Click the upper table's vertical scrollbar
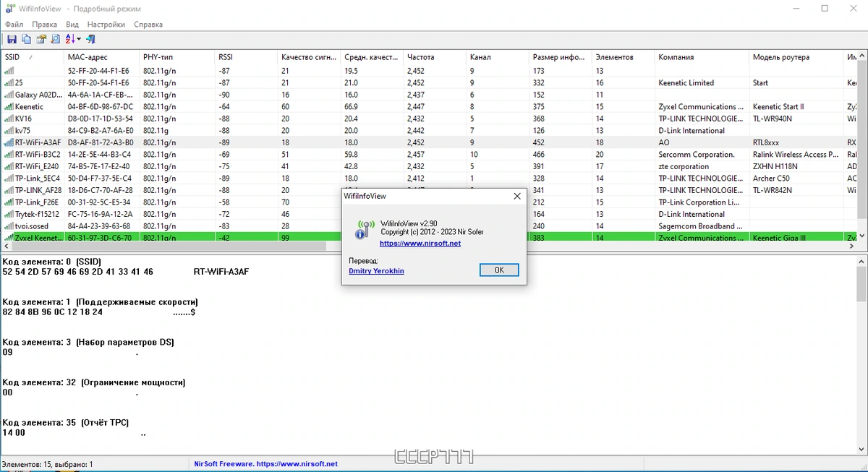This screenshot has height=472, width=868. (862, 145)
